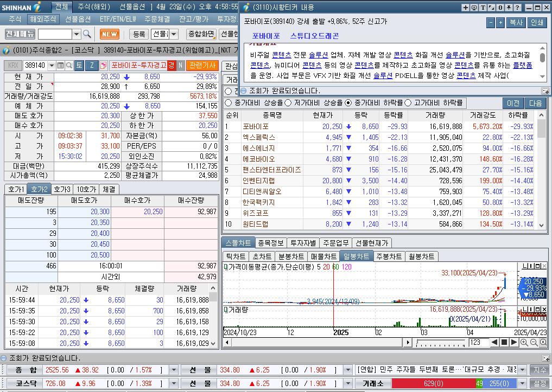Screen dimensions: 552x392
Task: Switch to 분봉차트 tab
Action: coord(291,256)
